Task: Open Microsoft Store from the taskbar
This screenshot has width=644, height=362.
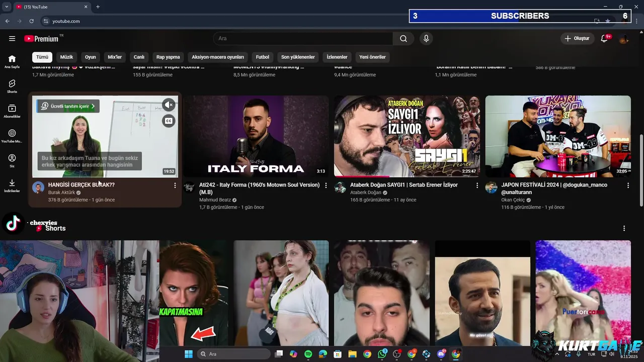Action: (337, 354)
